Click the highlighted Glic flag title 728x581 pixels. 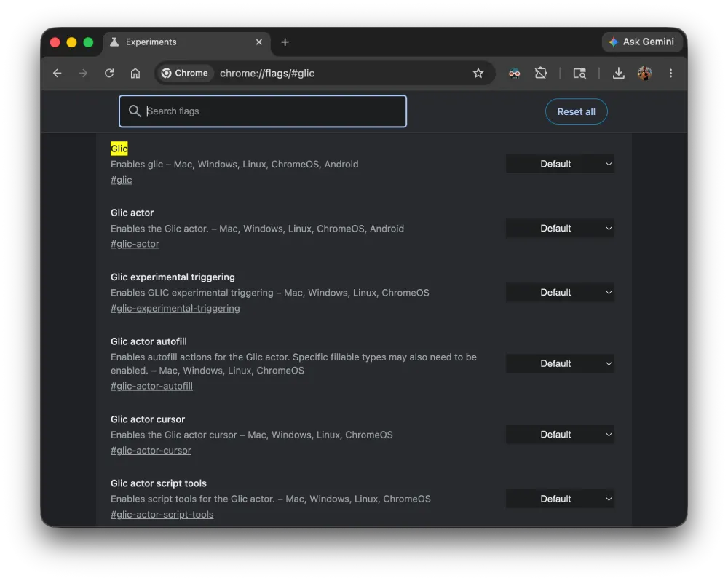coord(119,149)
